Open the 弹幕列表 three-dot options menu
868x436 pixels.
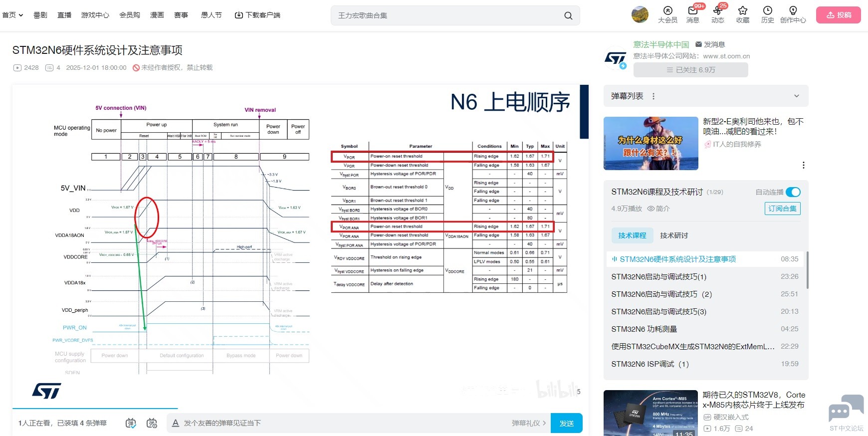tap(653, 96)
